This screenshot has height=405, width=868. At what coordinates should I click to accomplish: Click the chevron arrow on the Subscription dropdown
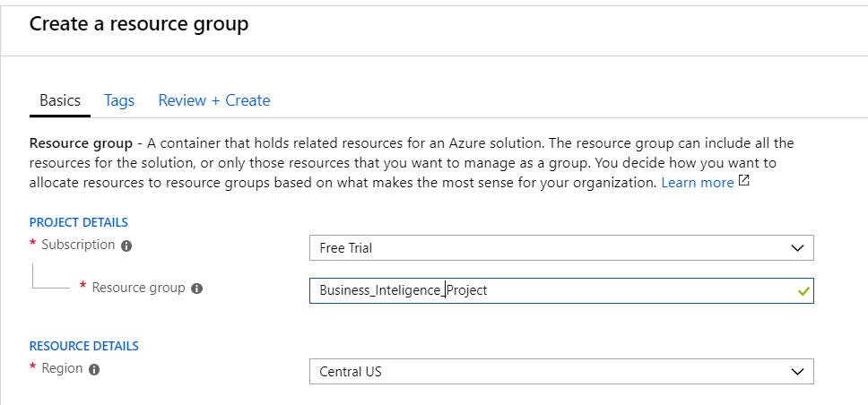click(x=797, y=247)
